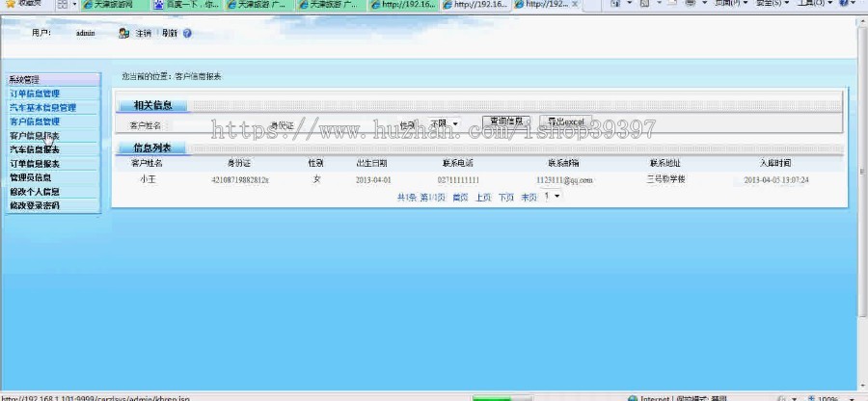
Task: Click the 相关信息 section header
Action: coord(152,105)
